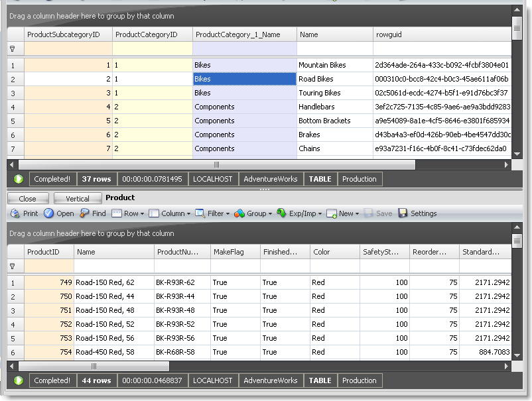Select the Chains cell
532x401 pixels.
click(335, 148)
